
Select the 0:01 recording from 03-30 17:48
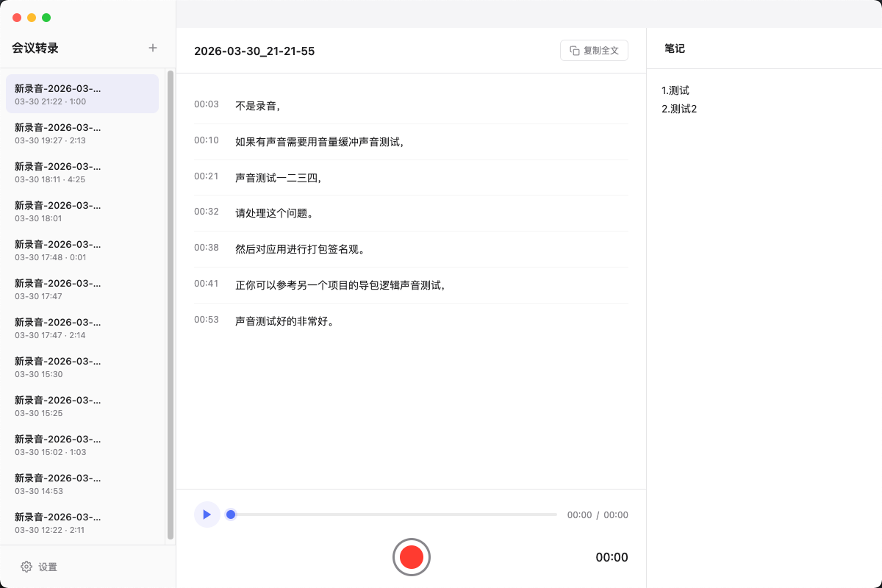pos(82,250)
